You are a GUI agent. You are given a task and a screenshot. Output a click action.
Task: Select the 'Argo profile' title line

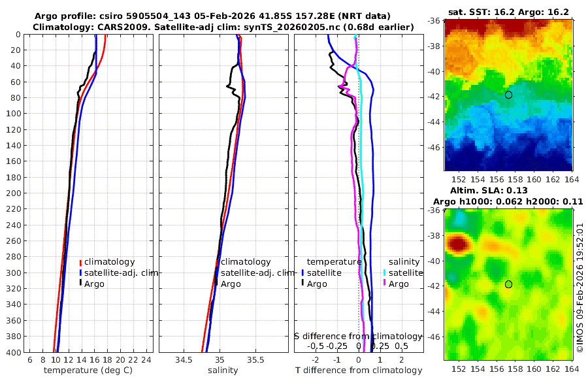(212, 16)
